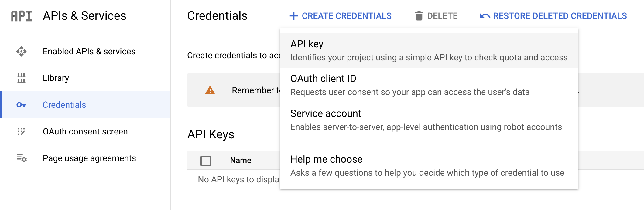Click the trash can Delete icon
The width and height of the screenshot is (644, 210).
point(419,16)
